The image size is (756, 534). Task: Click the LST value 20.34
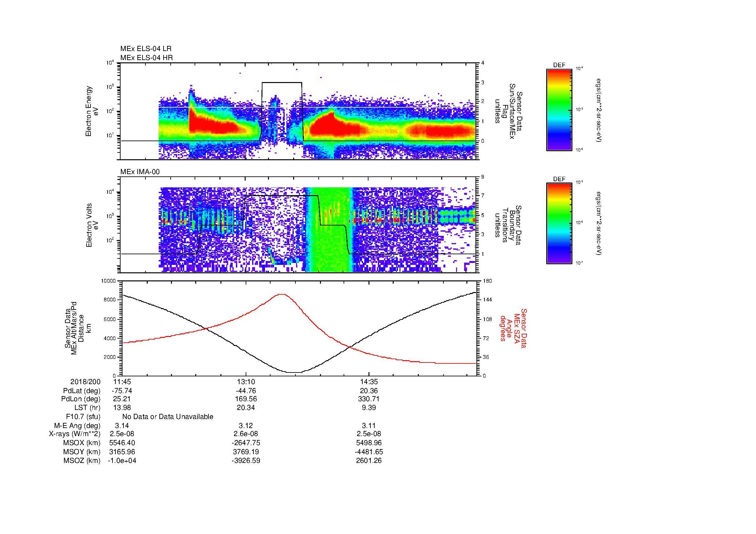(x=246, y=408)
